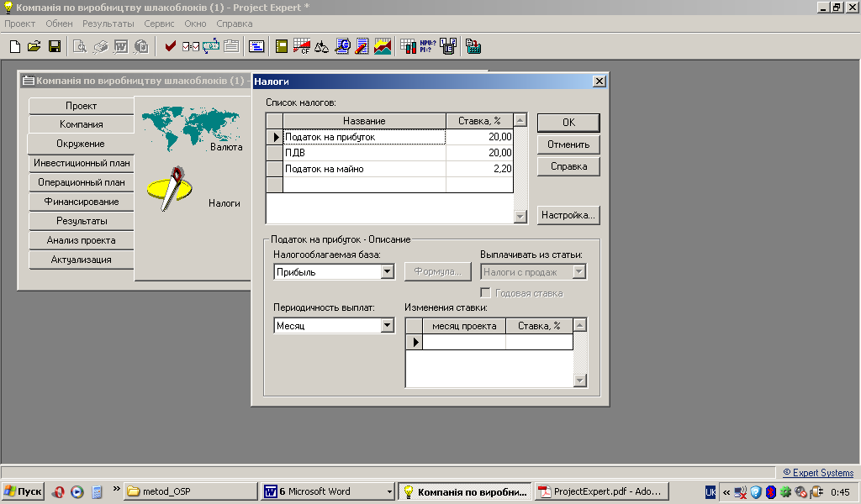Open the Обмен menu

click(60, 24)
